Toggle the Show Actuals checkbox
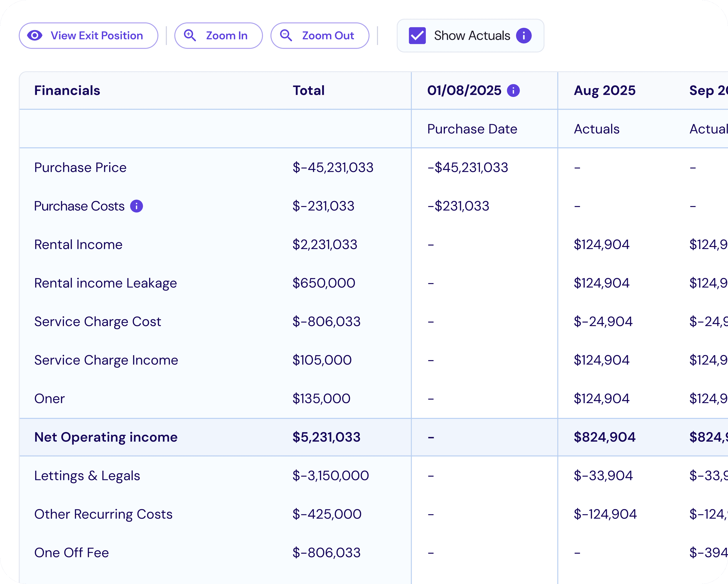Screen dimensions: 728x584 tap(417, 36)
